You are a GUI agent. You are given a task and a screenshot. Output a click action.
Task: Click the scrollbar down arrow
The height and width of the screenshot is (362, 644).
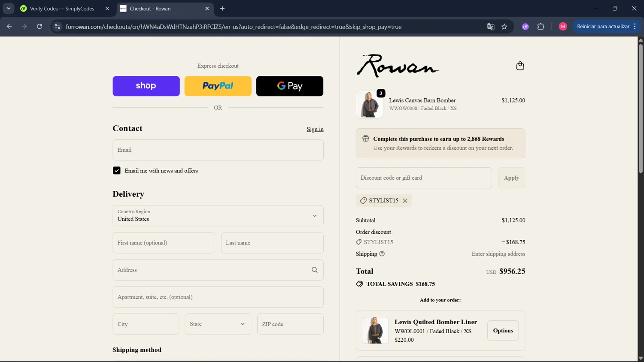641,359
